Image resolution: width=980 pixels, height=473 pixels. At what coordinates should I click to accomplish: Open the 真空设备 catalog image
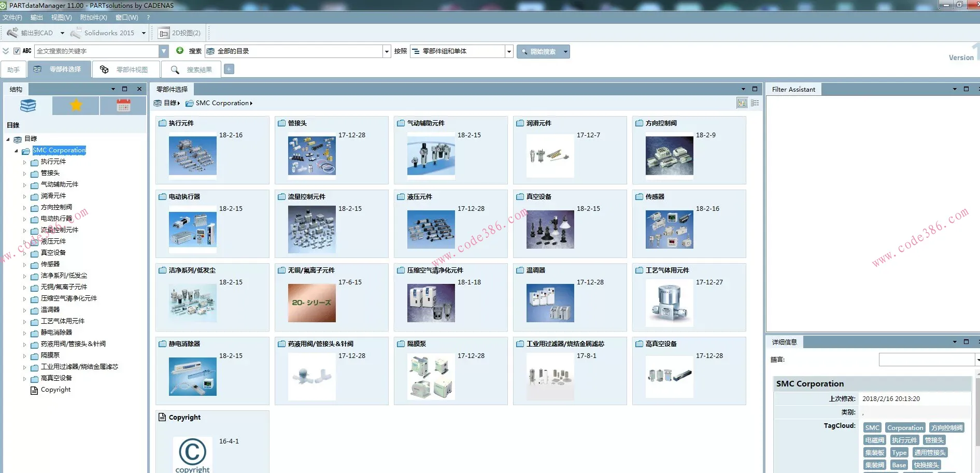[550, 229]
